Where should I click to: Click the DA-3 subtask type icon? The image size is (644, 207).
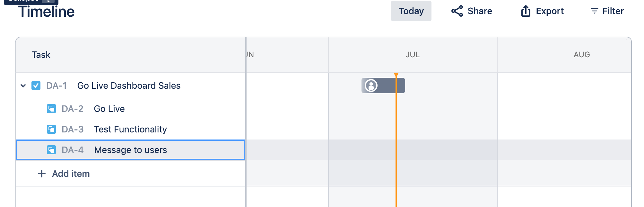51,129
